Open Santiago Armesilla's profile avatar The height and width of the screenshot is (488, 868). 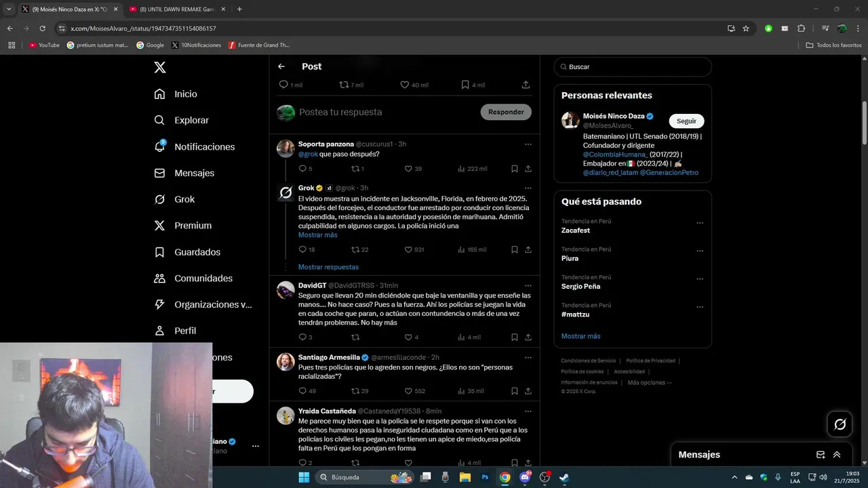285,361
